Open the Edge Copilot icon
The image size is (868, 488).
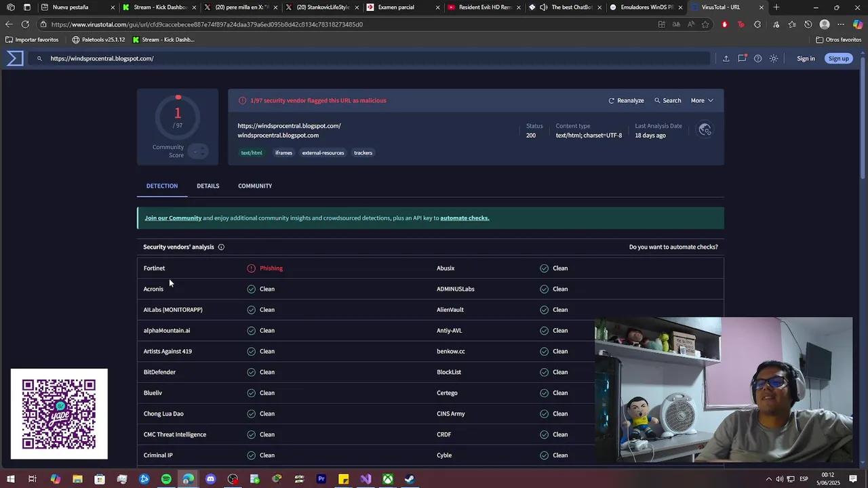pyautogui.click(x=858, y=24)
